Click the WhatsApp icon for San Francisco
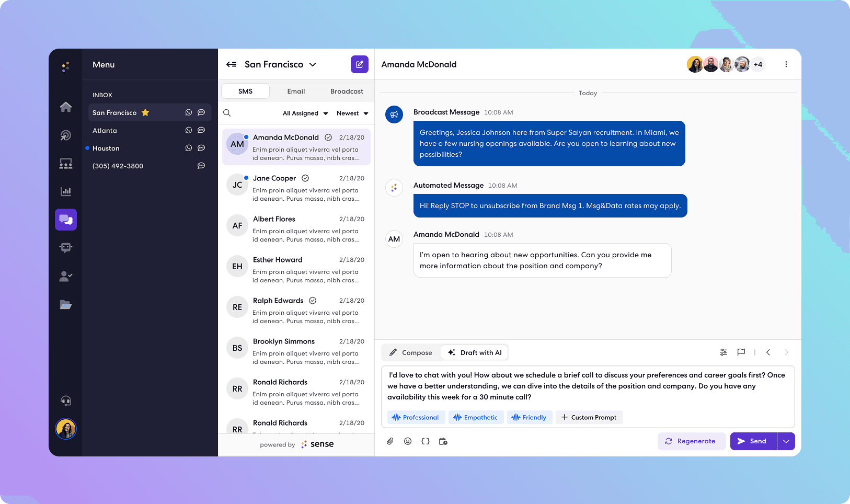The height and width of the screenshot is (504, 850). 189,112
